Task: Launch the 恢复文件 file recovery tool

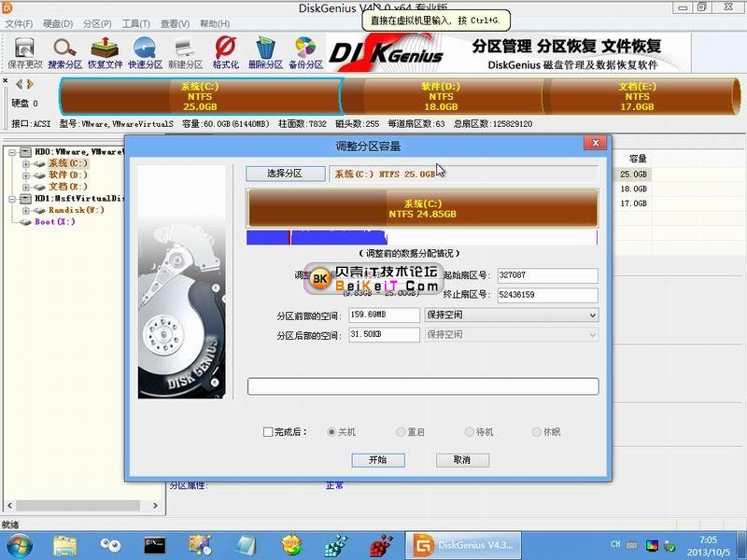Action: point(105,53)
